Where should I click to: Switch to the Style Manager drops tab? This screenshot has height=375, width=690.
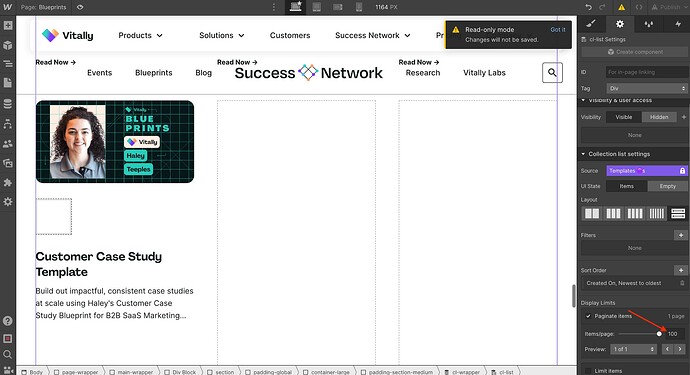coord(649,24)
